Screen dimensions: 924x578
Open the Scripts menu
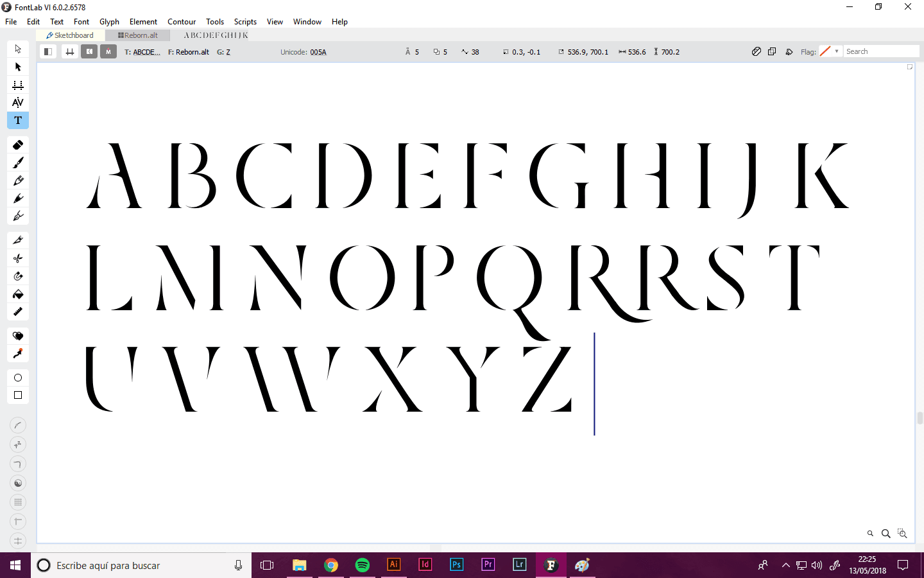(245, 21)
